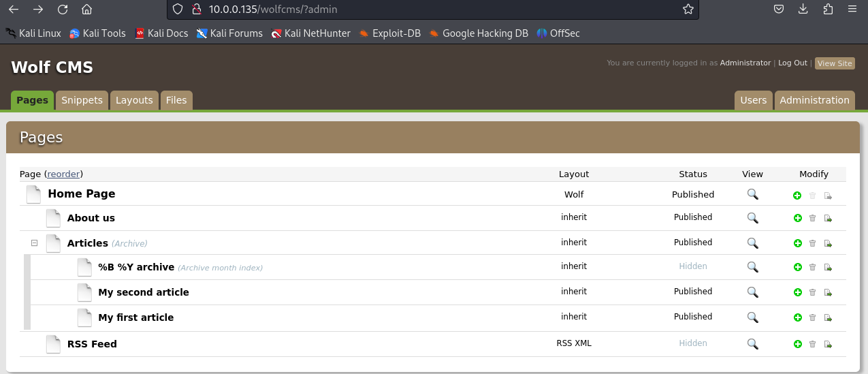The height and width of the screenshot is (374, 868).
Task: Delete the Articles page
Action: (x=812, y=243)
